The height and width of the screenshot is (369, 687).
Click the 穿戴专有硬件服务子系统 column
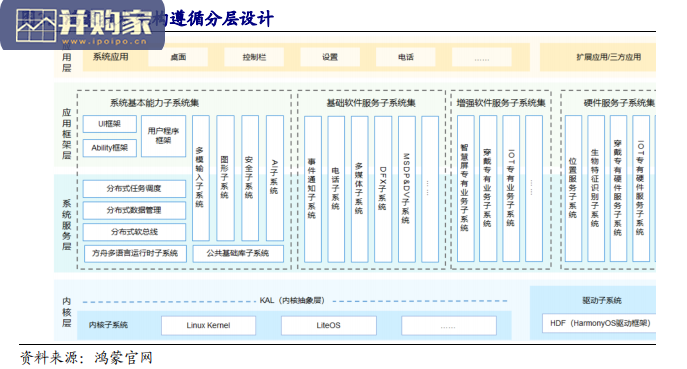coord(618,188)
